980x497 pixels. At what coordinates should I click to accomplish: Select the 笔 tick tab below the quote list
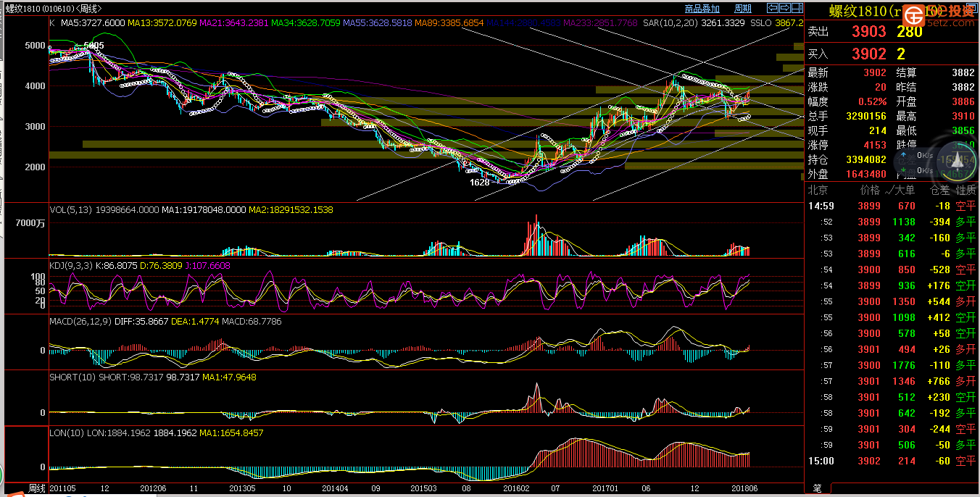(x=817, y=489)
